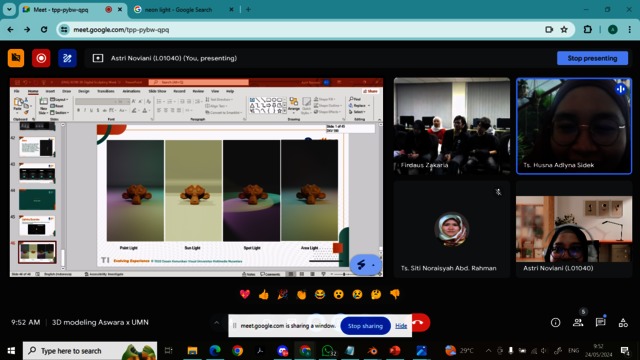The height and width of the screenshot is (360, 640).
Task: Open meeting details info icon
Action: [556, 322]
